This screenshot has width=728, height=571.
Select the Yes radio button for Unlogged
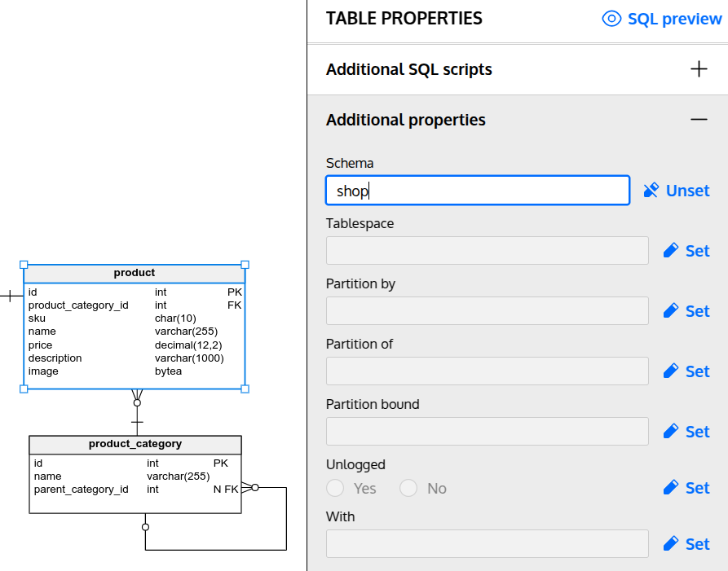[335, 488]
